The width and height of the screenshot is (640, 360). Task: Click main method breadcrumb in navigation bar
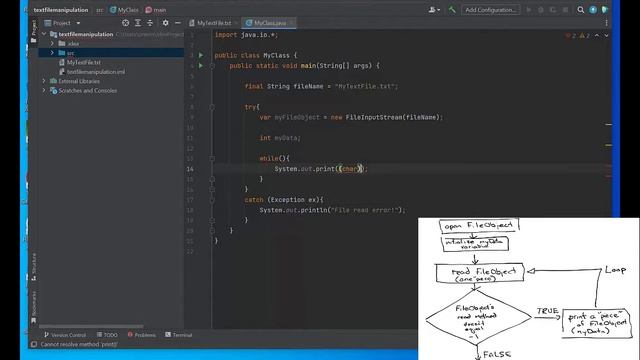(156, 10)
